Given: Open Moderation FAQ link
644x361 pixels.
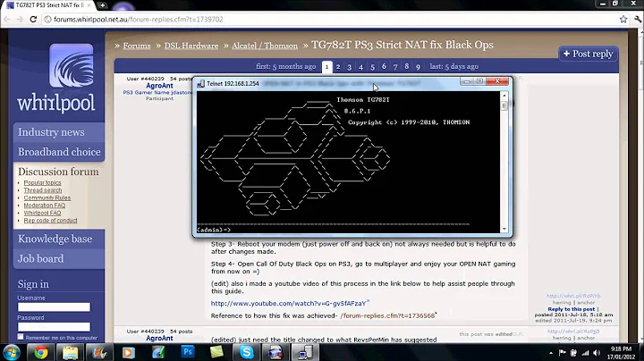Looking at the screenshot, I should (x=45, y=206).
